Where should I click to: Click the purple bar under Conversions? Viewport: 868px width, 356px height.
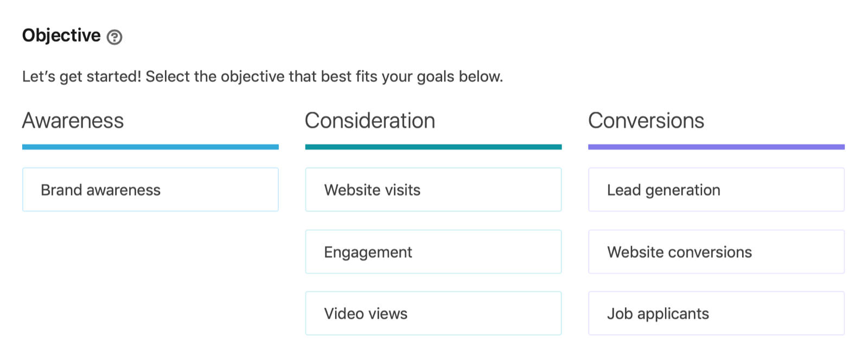[x=716, y=147]
